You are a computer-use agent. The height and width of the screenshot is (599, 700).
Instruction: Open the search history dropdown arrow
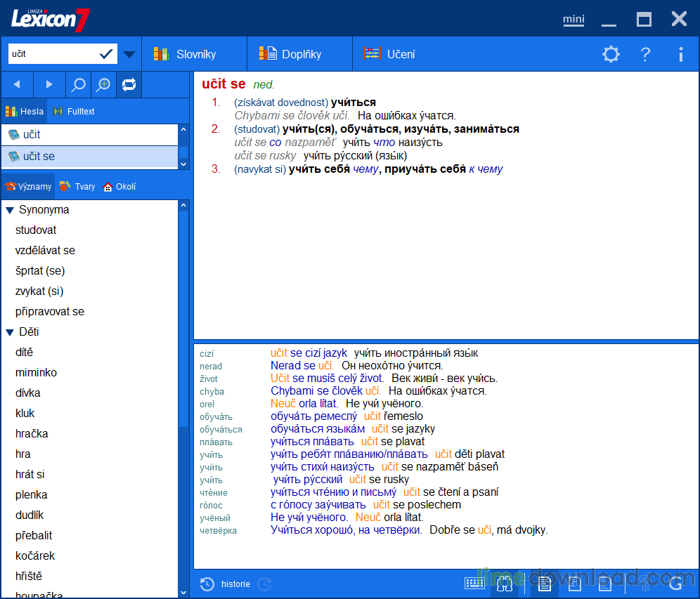click(129, 54)
